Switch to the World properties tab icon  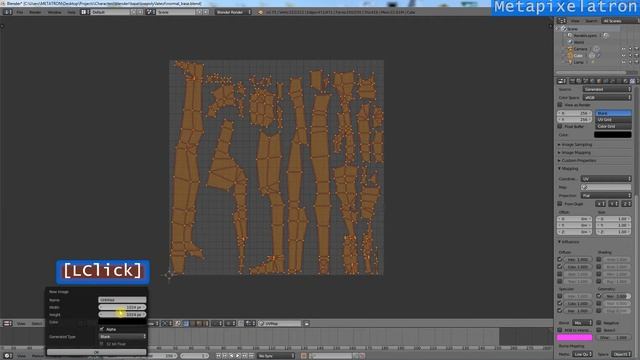click(592, 81)
